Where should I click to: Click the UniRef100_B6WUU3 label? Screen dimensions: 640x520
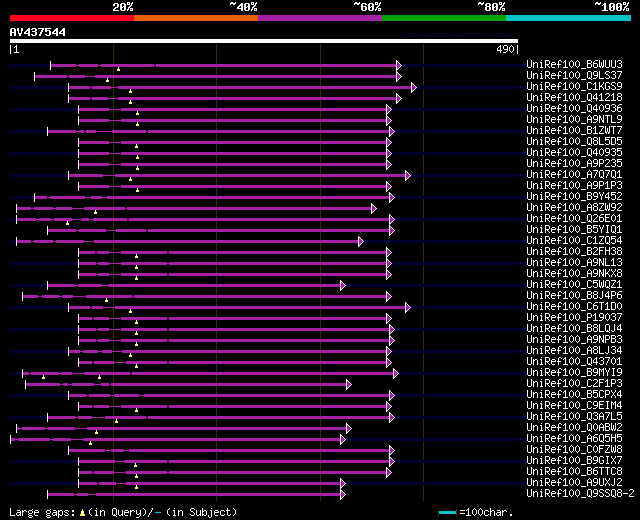574,64
